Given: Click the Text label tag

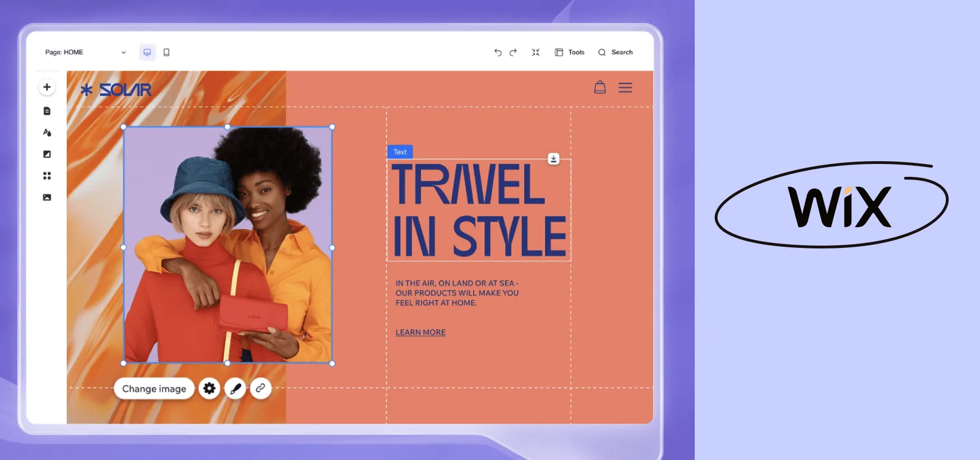Looking at the screenshot, I should click(x=400, y=152).
